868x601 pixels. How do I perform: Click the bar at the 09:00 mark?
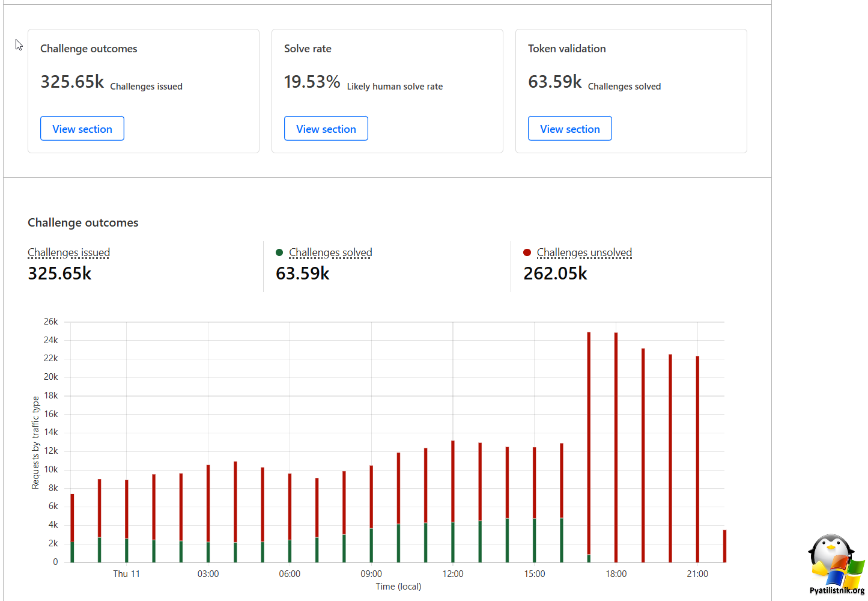pyautogui.click(x=371, y=514)
